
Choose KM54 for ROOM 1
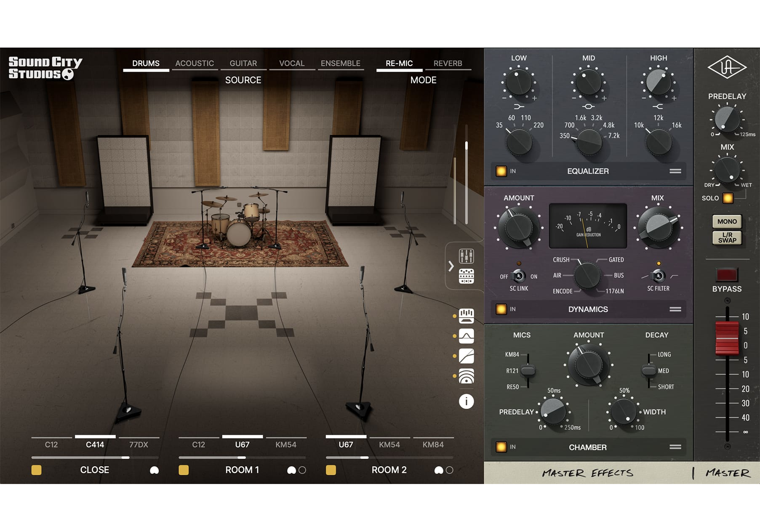(x=286, y=444)
